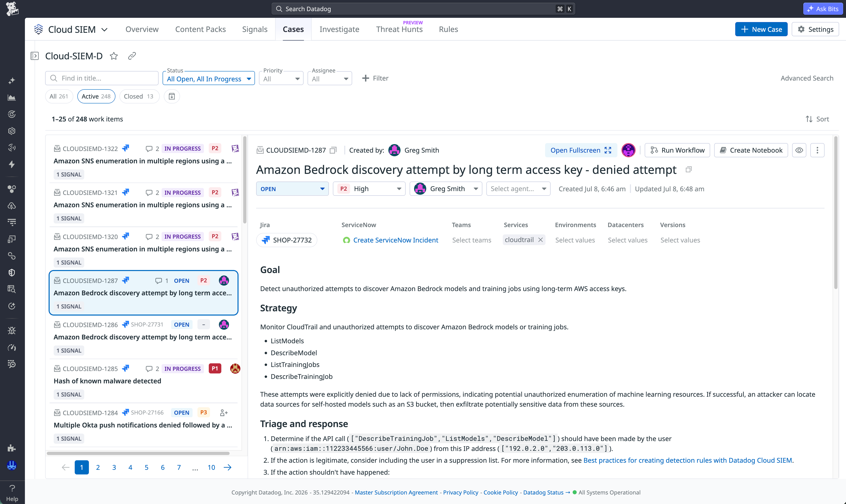Screen dimensions: 846x504
Task: Click Ask Bits button
Action: coord(823,9)
